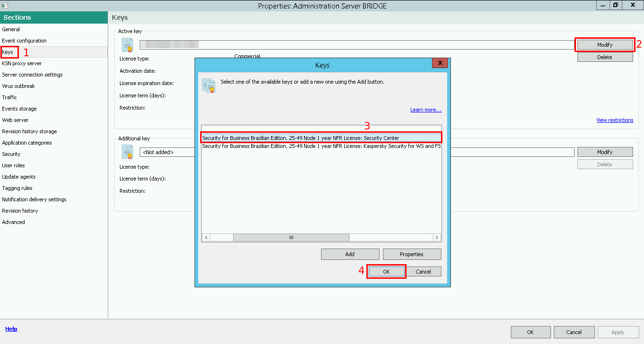644x344 pixels.
Task: Open Learn more link in Keys dialog
Action: click(x=426, y=110)
